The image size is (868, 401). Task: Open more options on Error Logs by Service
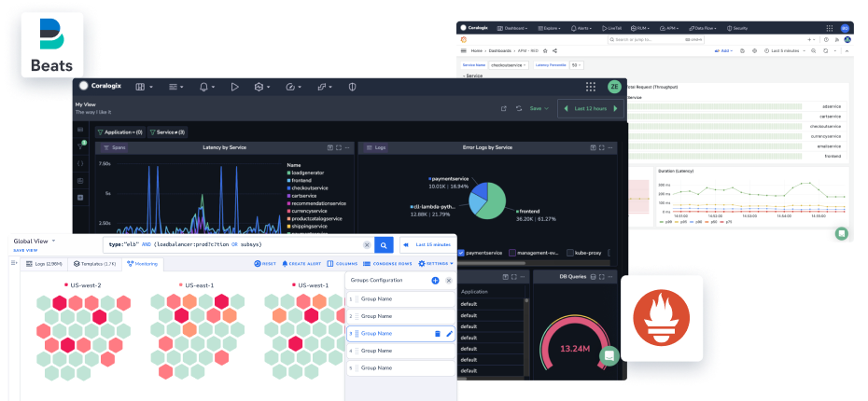(610, 147)
